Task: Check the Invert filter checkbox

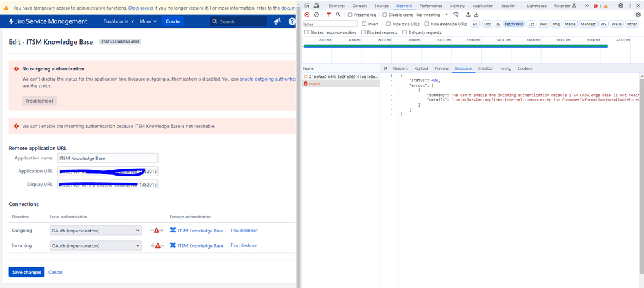Action: tap(364, 24)
